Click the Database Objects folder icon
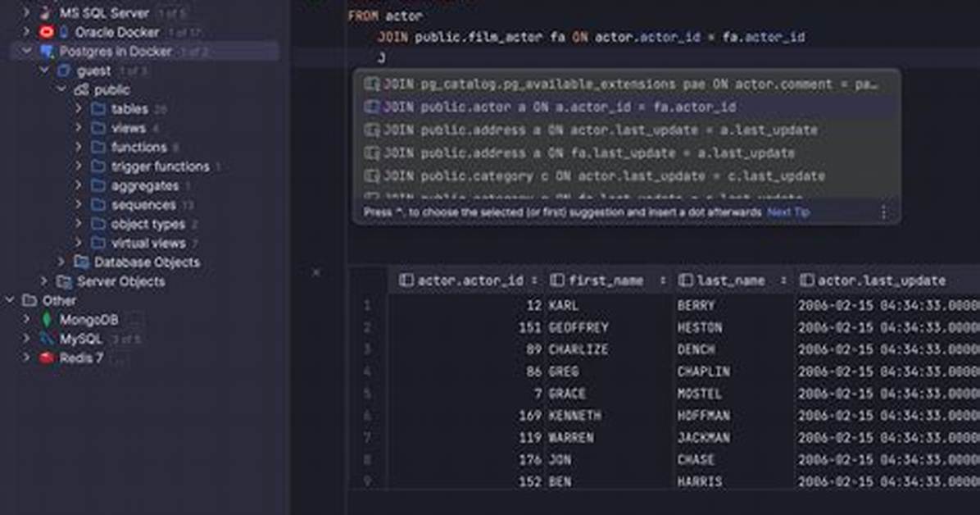The image size is (980, 515). point(81,262)
